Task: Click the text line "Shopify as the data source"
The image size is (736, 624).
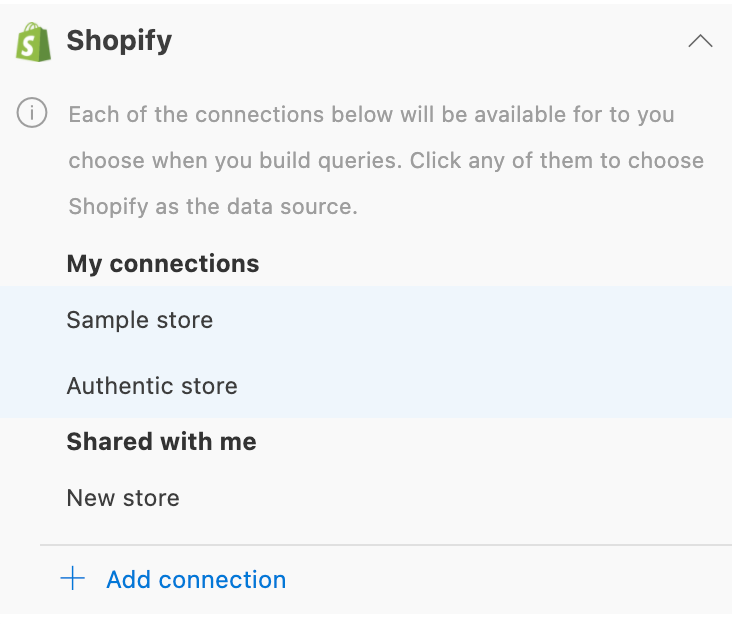Action: [213, 207]
